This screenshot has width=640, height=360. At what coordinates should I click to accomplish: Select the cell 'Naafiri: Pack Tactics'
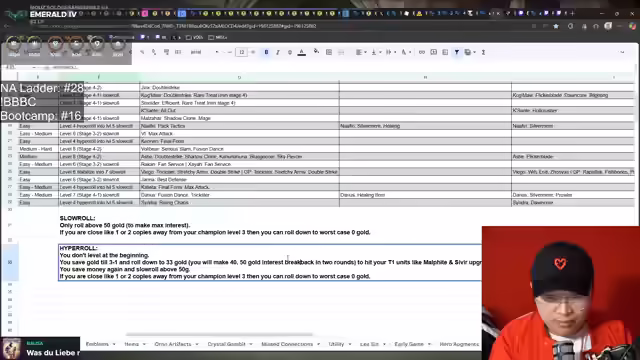pos(239,126)
